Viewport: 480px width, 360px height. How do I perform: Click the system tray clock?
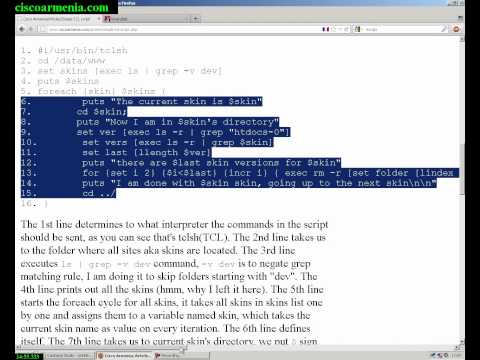tap(455, 356)
